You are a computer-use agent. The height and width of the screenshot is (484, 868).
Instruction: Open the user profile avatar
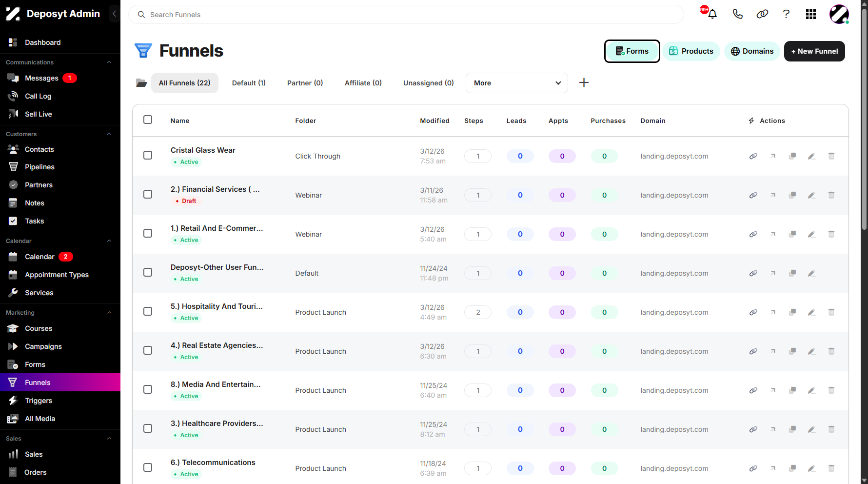pyautogui.click(x=839, y=14)
